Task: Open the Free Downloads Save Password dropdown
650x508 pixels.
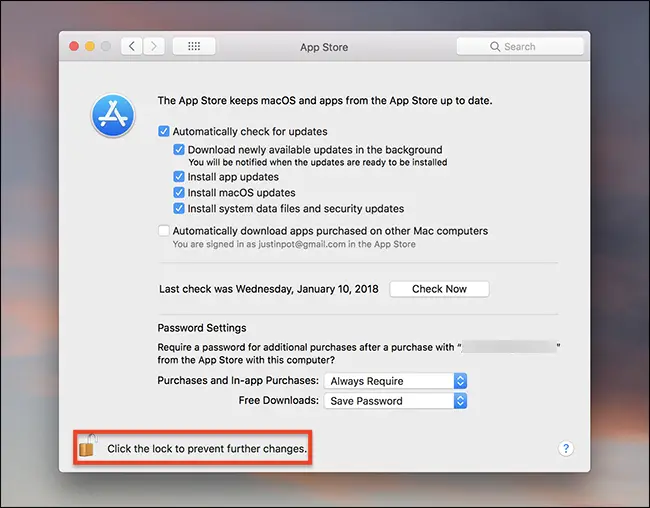Action: (395, 401)
